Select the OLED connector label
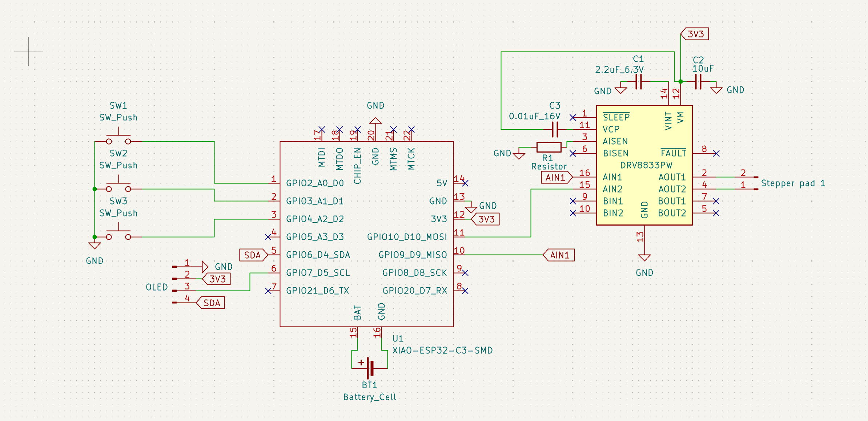868x421 pixels. [157, 287]
